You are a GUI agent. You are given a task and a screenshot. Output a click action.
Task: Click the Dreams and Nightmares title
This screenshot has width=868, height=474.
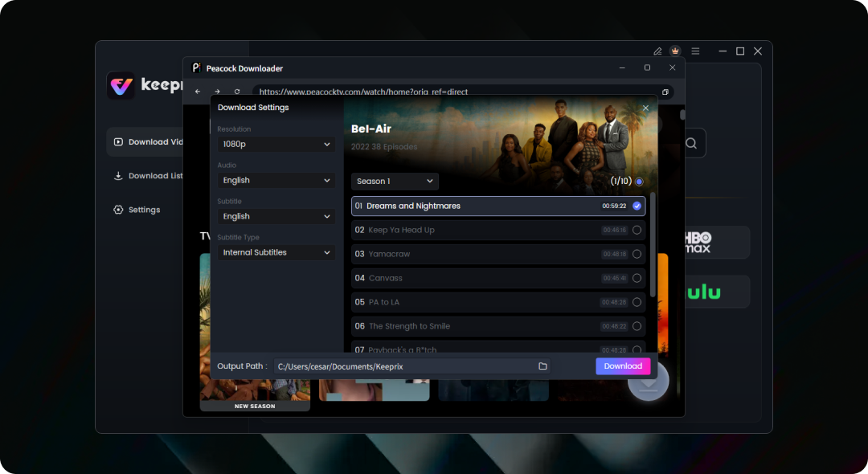tap(413, 206)
